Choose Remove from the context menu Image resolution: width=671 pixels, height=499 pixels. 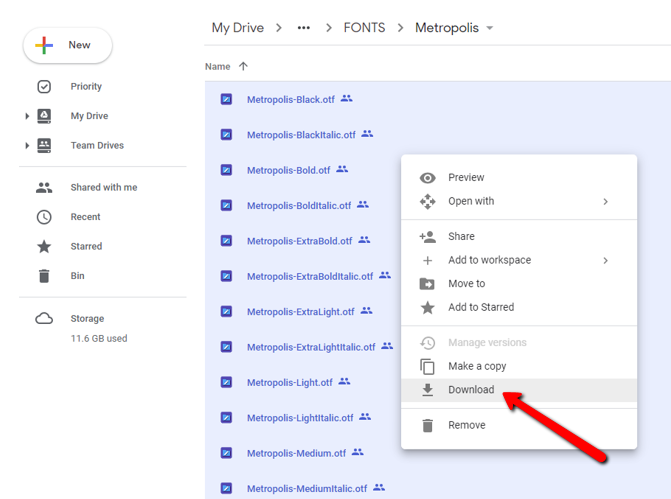[x=519, y=425]
